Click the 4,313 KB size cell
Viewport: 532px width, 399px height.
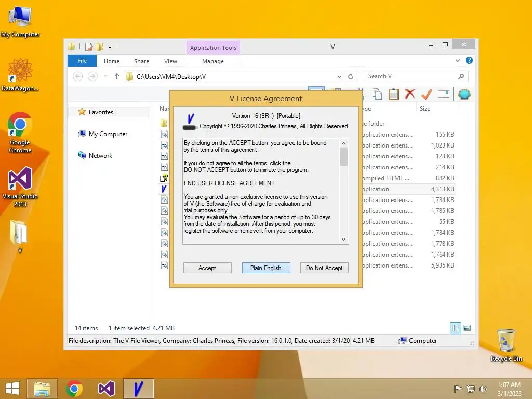point(443,189)
